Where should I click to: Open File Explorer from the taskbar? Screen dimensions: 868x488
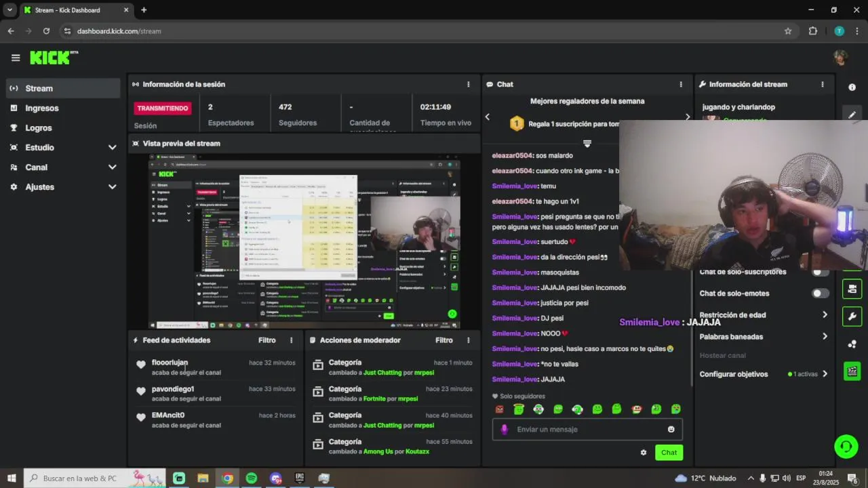203,478
